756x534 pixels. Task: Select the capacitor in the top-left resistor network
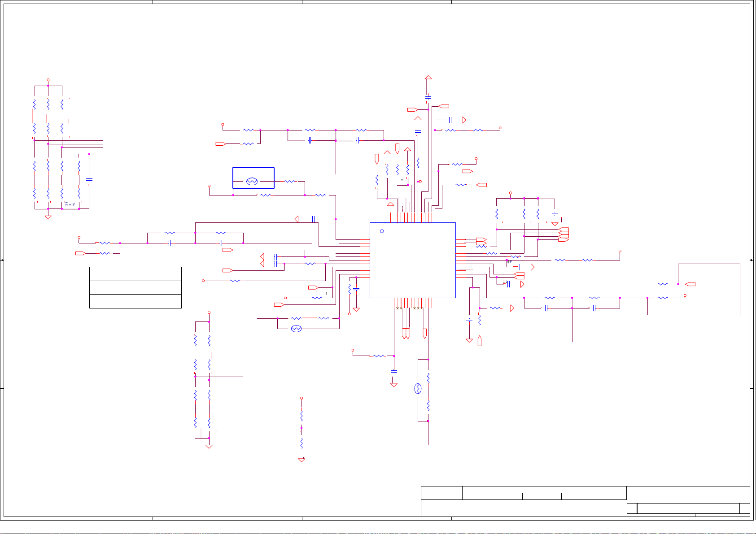(89, 180)
